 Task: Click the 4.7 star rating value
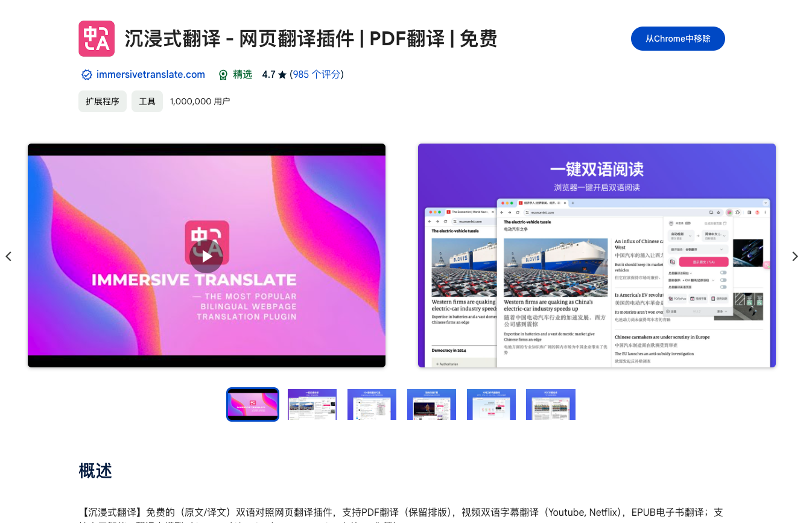tap(268, 75)
